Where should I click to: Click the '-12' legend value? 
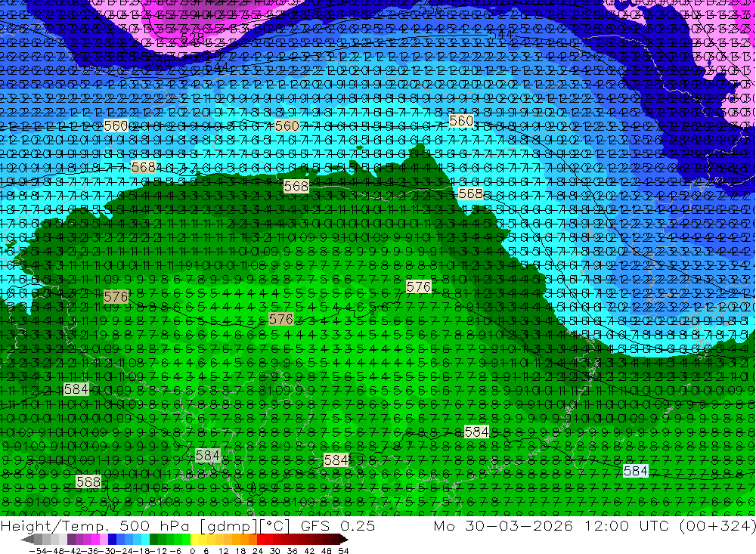pos(159,551)
